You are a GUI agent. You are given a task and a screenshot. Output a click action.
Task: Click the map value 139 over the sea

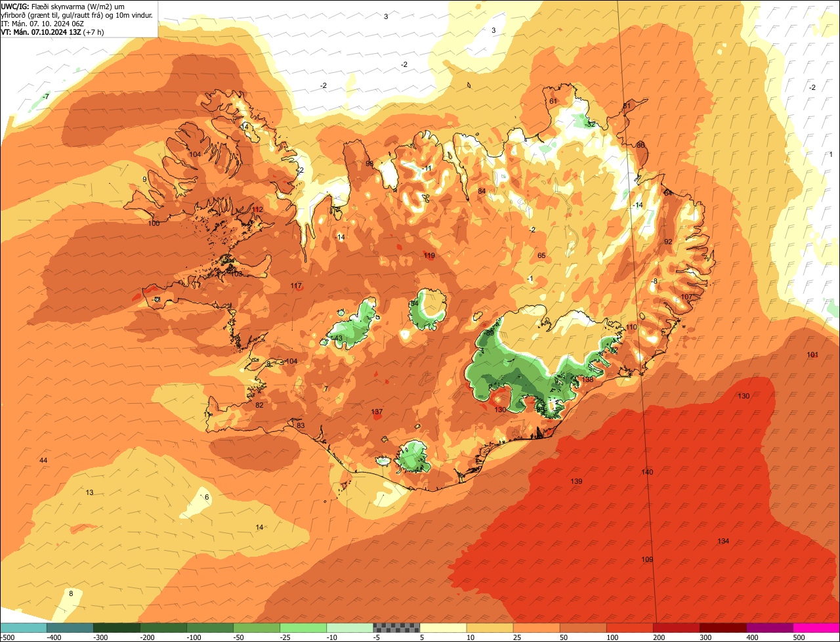coord(576,481)
